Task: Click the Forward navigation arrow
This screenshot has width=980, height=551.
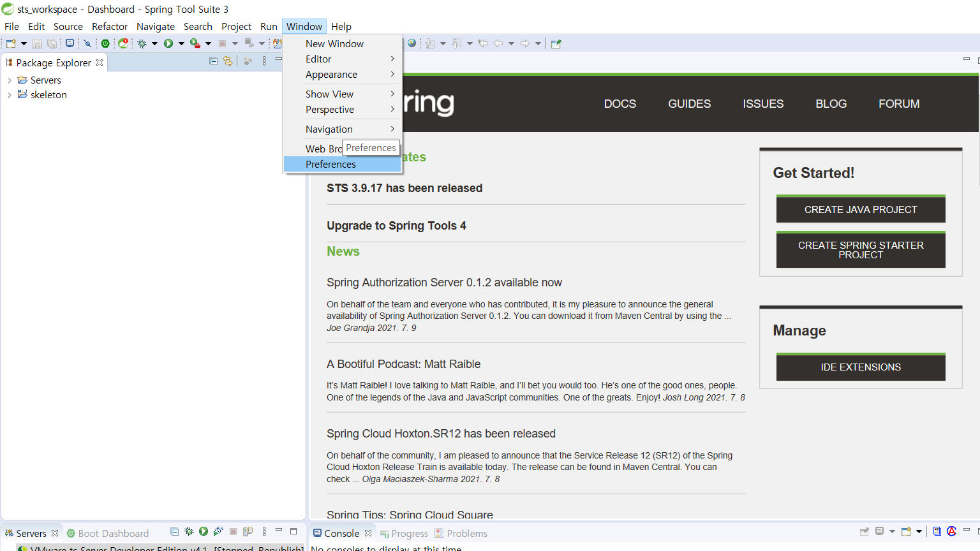Action: [x=525, y=43]
